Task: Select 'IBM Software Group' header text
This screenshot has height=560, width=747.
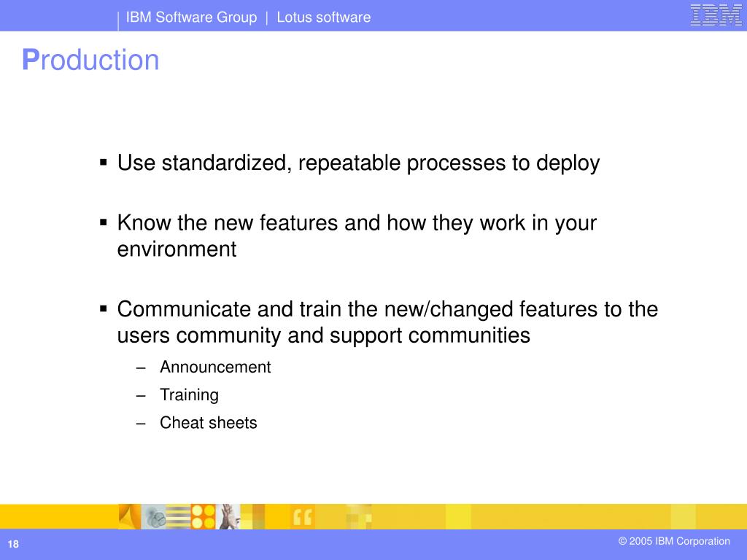Action: pos(191,17)
